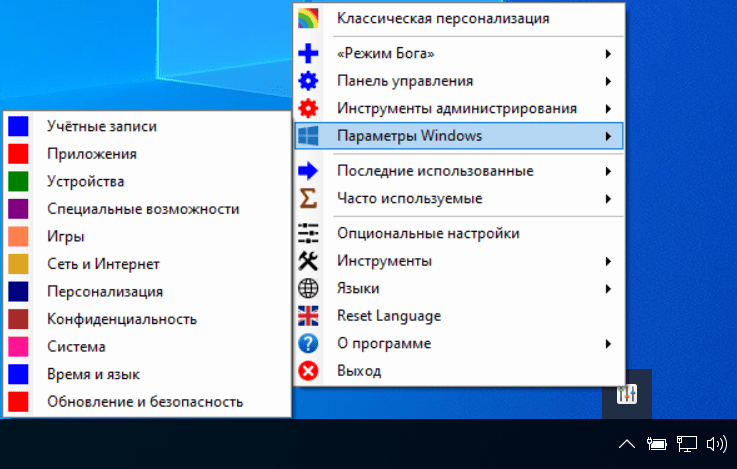Click the volume speaker tray icon
The width and height of the screenshot is (737, 469).
click(x=717, y=444)
